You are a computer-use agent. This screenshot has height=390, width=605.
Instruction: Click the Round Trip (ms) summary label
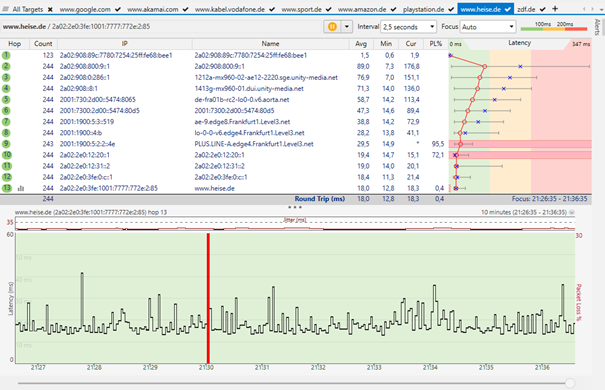[x=319, y=199]
